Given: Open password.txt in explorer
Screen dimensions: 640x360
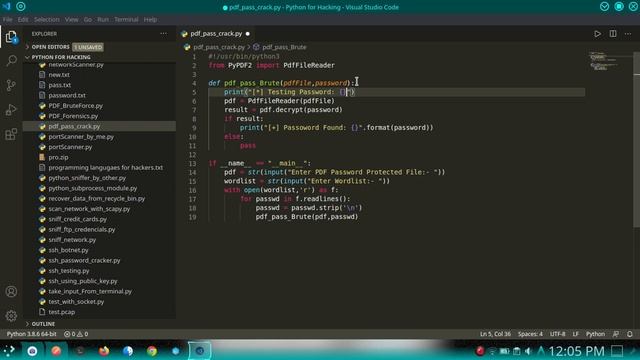Looking at the screenshot, I should (x=67, y=96).
